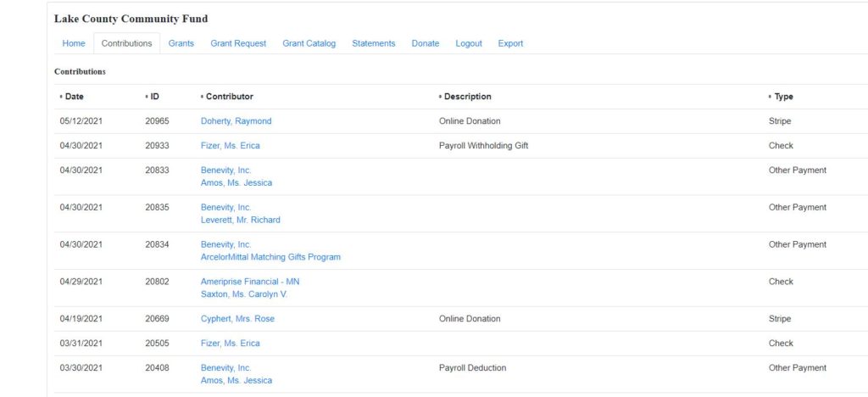Select Other Payment in row 20834
Screen dimensions: 868x397
pyautogui.click(x=798, y=244)
